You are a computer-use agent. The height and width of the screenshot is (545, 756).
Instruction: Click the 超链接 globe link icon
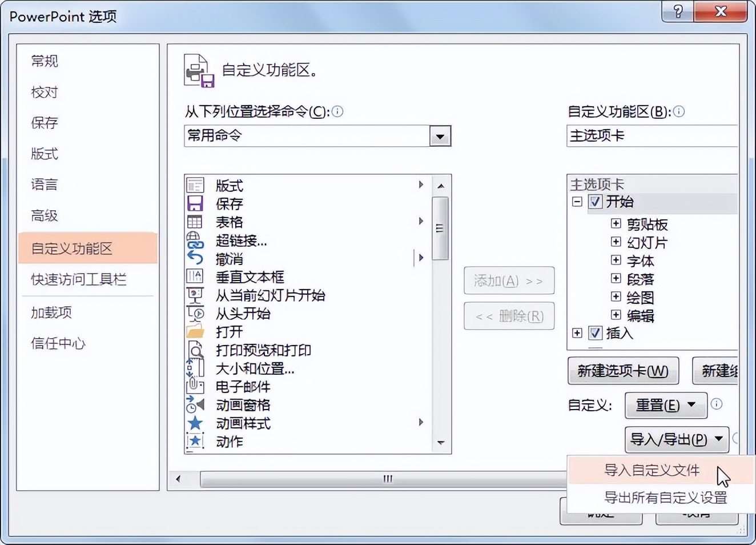pyautogui.click(x=195, y=241)
